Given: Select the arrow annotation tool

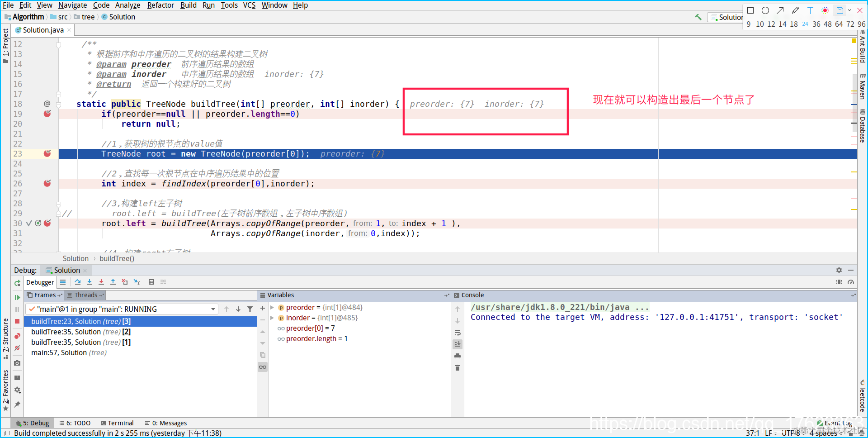Looking at the screenshot, I should click(x=780, y=10).
